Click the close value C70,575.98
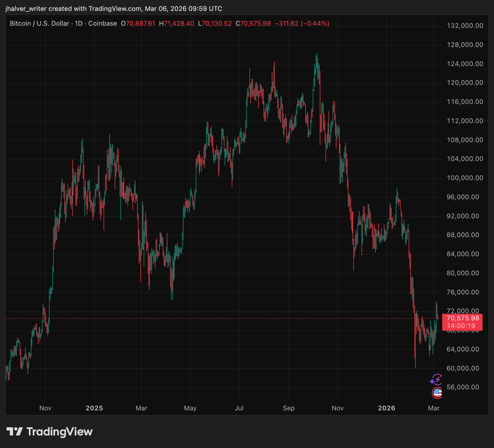Screen dimensions: 494x448 [253, 23]
